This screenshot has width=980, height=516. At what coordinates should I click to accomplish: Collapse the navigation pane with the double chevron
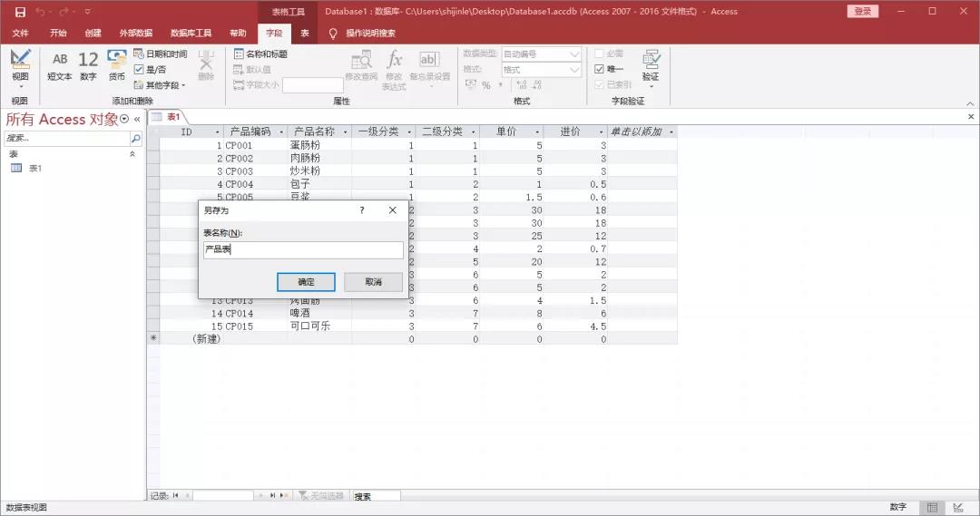[x=137, y=120]
